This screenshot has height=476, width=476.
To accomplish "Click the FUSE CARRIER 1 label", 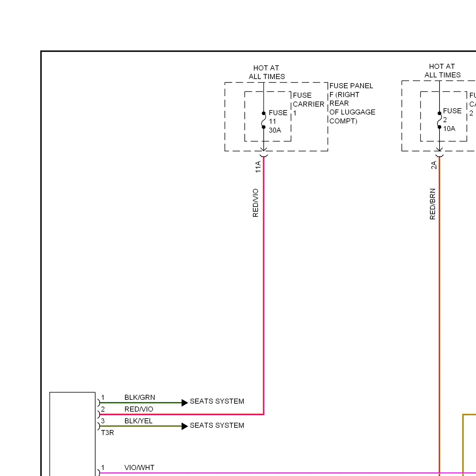I will (308, 104).
